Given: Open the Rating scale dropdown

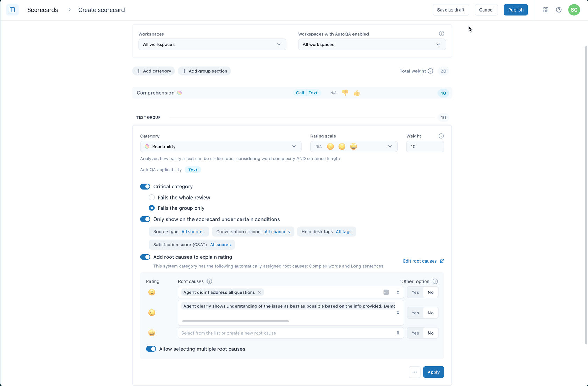Looking at the screenshot, I should coord(390,146).
